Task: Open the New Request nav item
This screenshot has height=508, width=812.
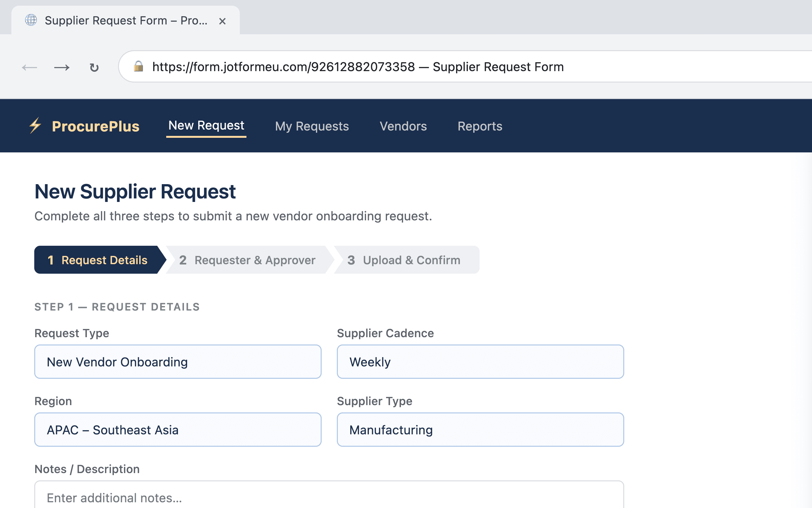Action: point(206,126)
